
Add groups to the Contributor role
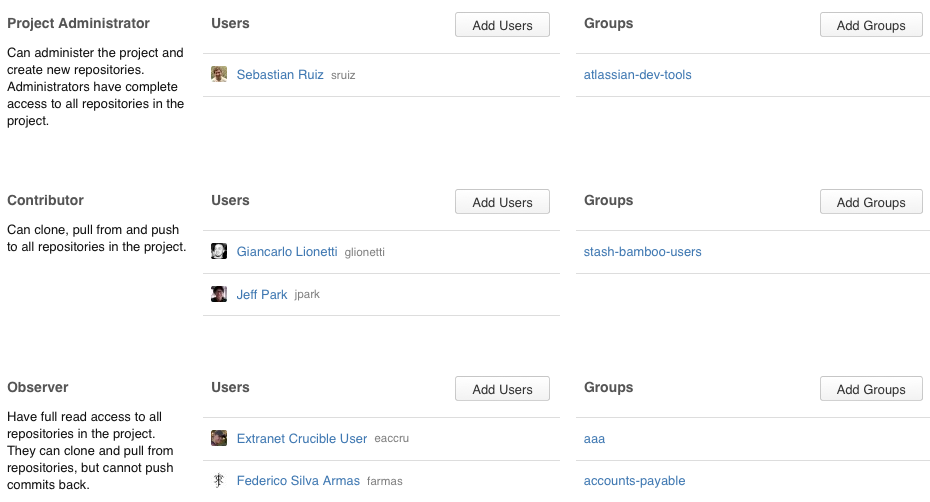coord(871,202)
